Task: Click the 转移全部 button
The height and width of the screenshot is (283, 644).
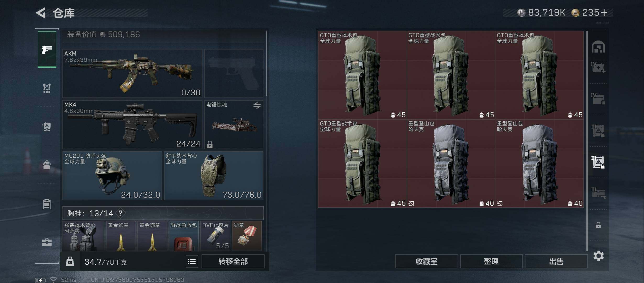Action: tap(233, 262)
